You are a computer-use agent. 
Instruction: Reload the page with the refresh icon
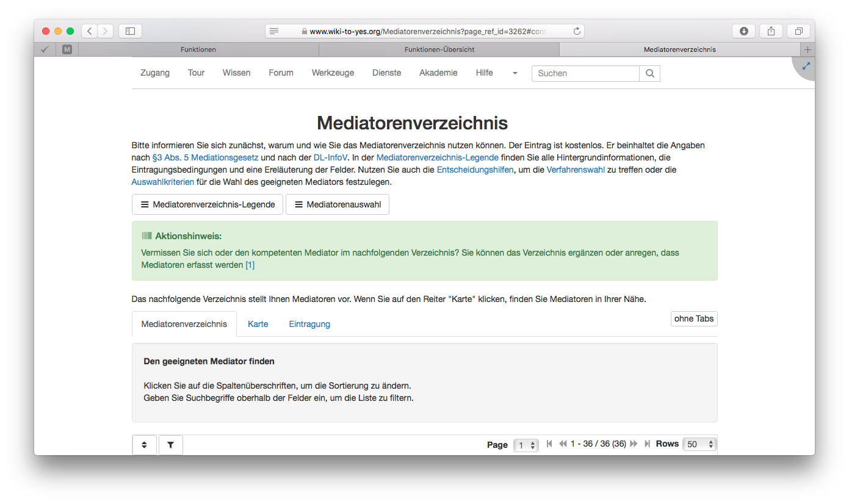click(x=577, y=31)
